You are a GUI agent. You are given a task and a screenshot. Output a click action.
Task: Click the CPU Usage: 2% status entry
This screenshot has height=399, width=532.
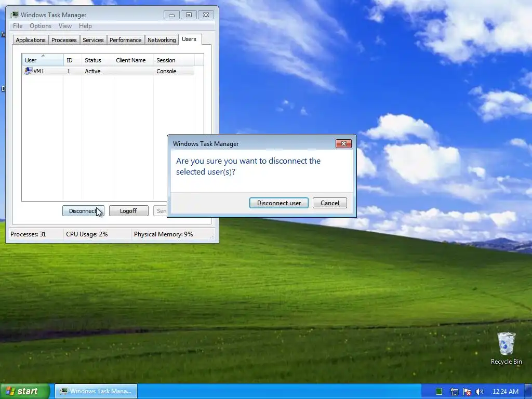pos(87,234)
